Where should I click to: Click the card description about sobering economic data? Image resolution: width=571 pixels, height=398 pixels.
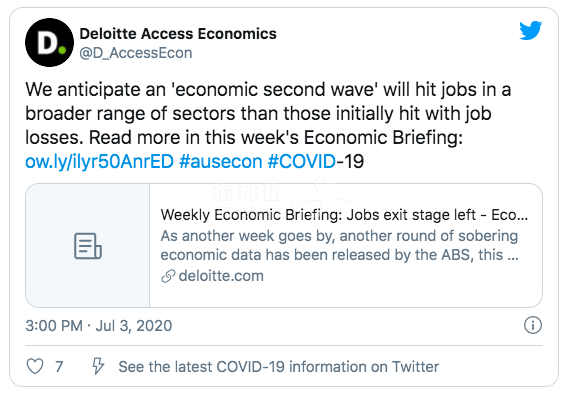click(x=340, y=245)
